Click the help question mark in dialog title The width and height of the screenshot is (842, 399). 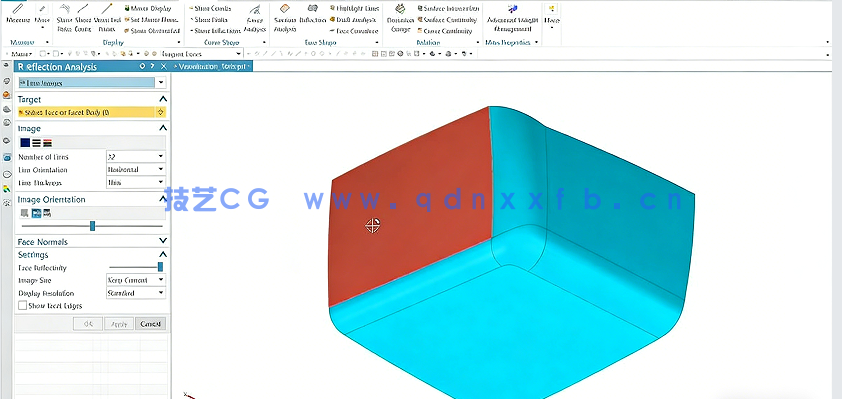153,66
